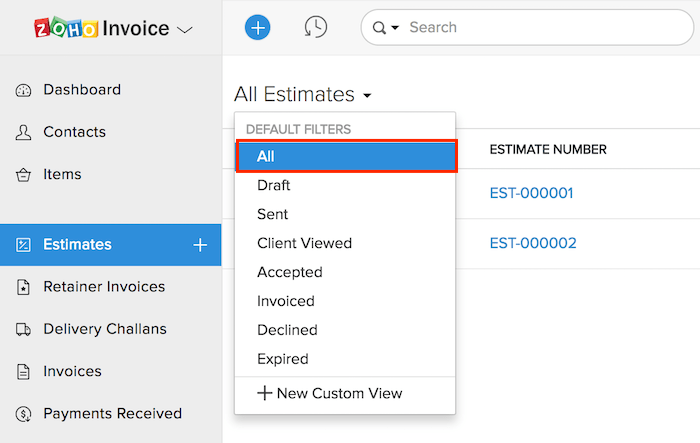This screenshot has width=700, height=443.
Task: Click the blue quick create plus icon
Action: click(258, 28)
